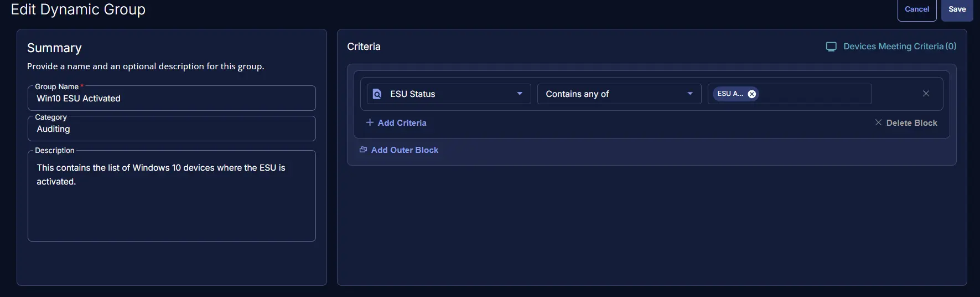This screenshot has width=980, height=297.
Task: Click the X icon beside Delete Block
Action: click(x=878, y=122)
